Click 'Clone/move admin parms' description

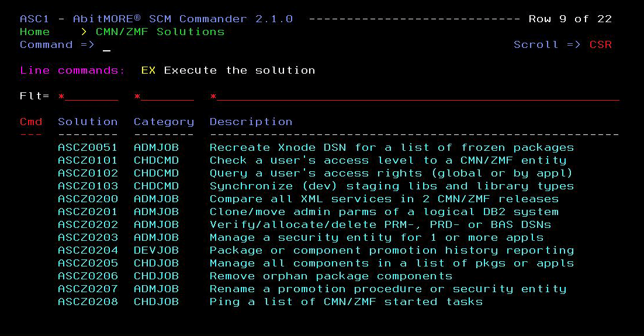tap(385, 212)
